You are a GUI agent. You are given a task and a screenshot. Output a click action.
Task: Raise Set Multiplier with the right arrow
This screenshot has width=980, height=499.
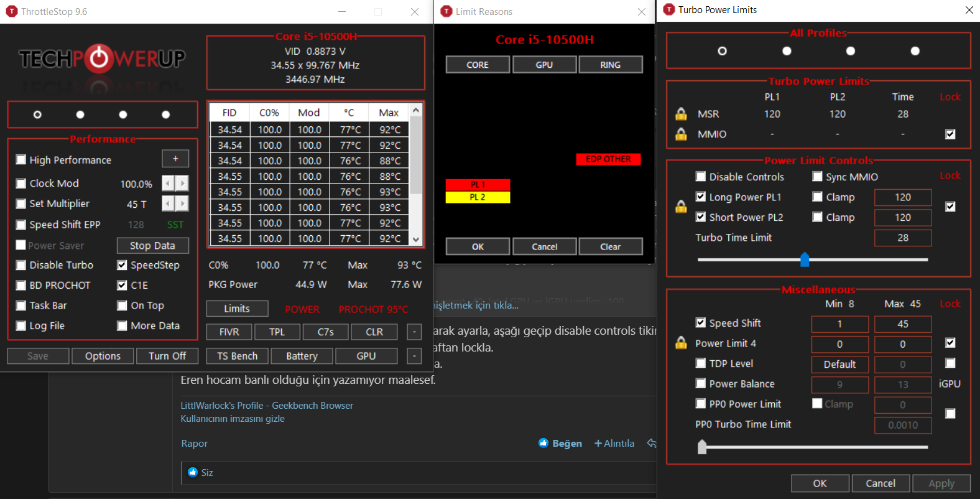coord(182,203)
